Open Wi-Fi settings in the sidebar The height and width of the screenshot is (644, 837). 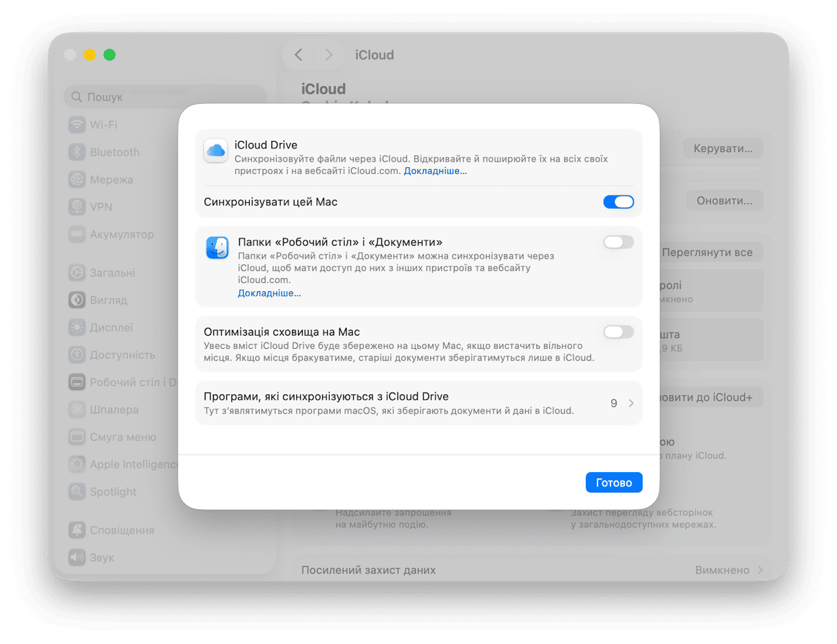tap(78, 125)
